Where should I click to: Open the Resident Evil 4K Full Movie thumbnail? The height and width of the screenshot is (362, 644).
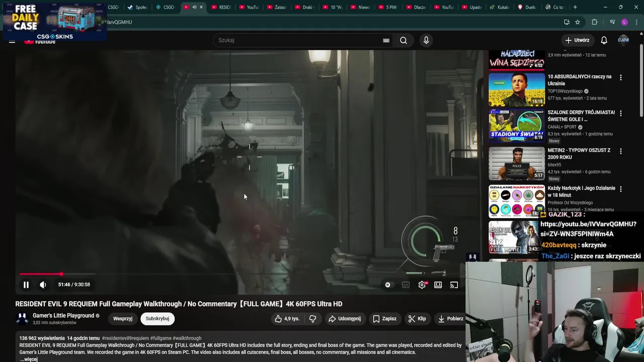click(x=514, y=237)
